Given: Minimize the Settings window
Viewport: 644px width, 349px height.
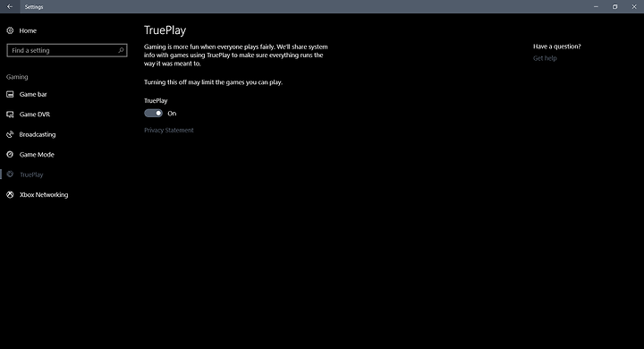Looking at the screenshot, I should (x=596, y=6).
